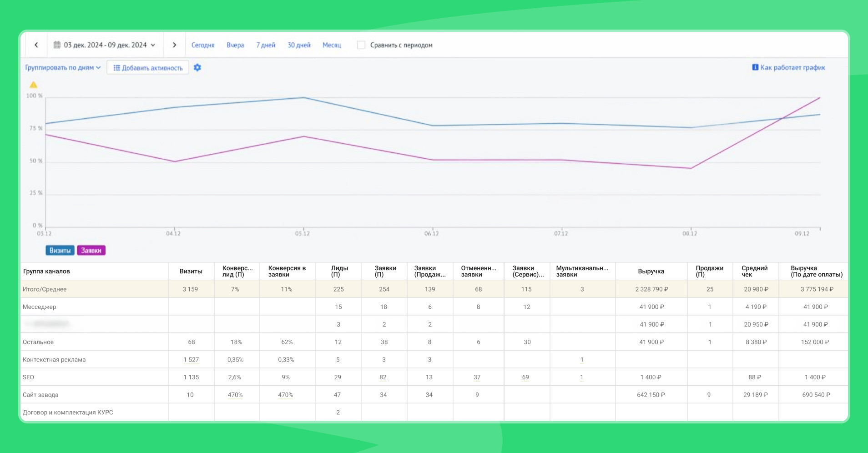Click the Контекстная реклама visits value 1 527
The image size is (868, 453).
pyautogui.click(x=191, y=360)
